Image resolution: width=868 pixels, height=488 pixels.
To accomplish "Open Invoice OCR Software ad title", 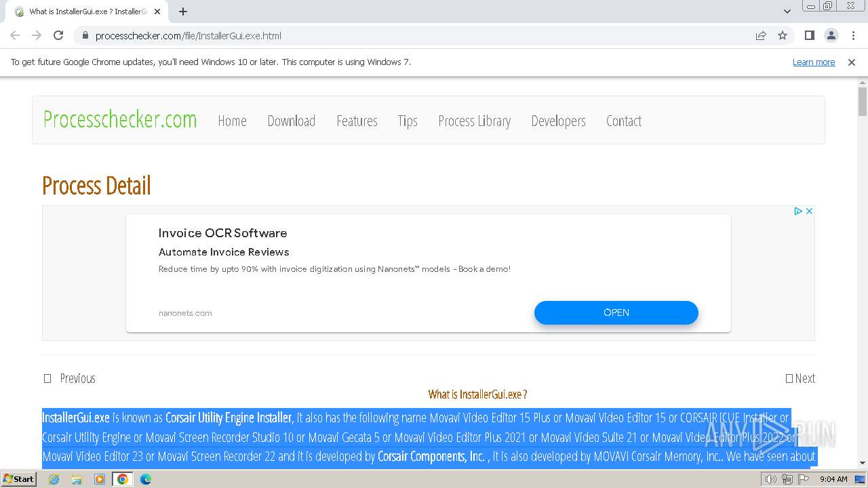I will (x=222, y=232).
